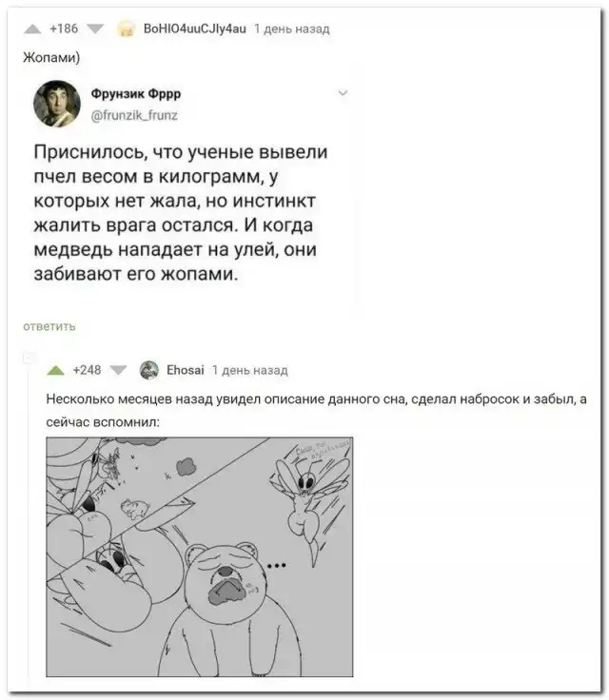Click the display name Фрунзик Фррр
This screenshot has width=609, height=700.
click(136, 94)
